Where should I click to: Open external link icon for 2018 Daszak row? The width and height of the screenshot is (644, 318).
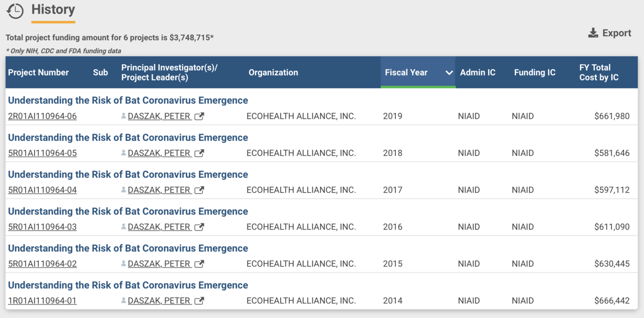click(x=199, y=153)
